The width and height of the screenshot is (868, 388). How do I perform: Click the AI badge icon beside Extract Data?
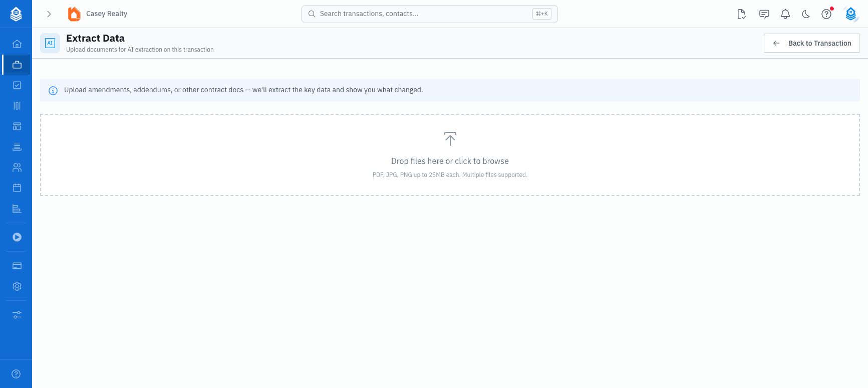tap(50, 43)
